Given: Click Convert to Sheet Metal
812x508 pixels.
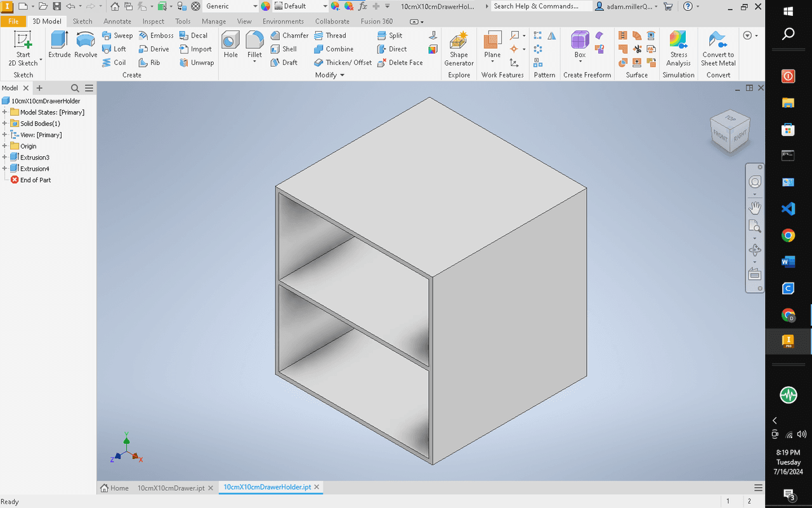Looking at the screenshot, I should (x=718, y=48).
